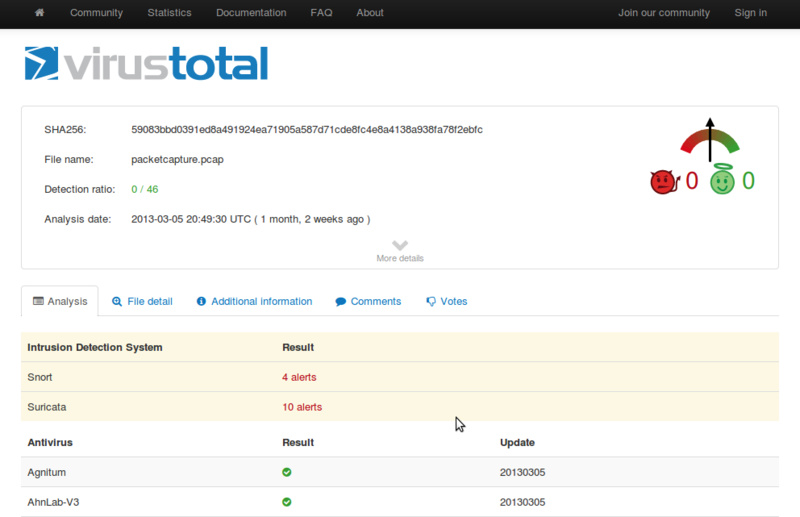
Task: Click Join our community link
Action: (x=664, y=13)
